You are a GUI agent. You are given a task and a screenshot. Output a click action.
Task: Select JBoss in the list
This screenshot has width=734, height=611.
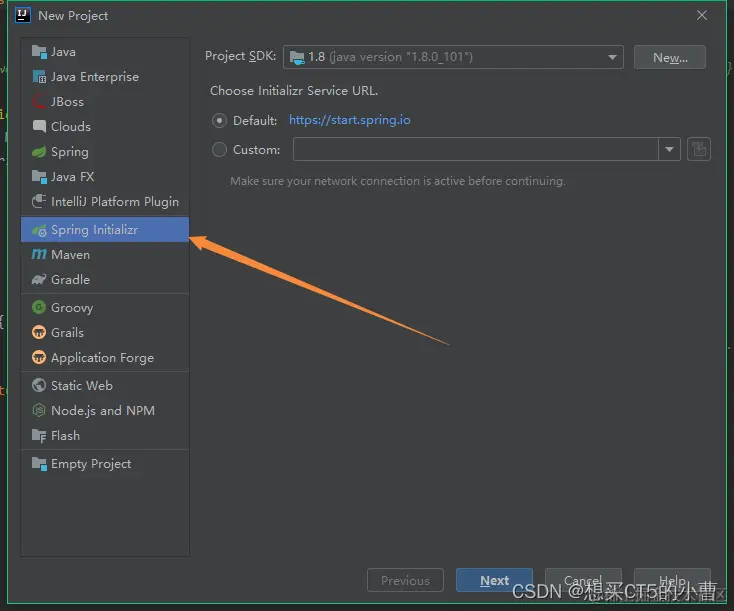[x=105, y=102]
